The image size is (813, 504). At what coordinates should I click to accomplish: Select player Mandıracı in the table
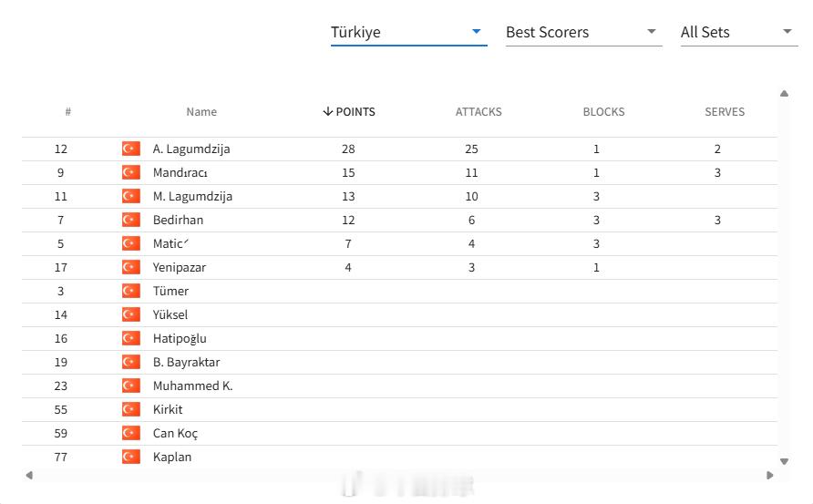tap(399, 172)
